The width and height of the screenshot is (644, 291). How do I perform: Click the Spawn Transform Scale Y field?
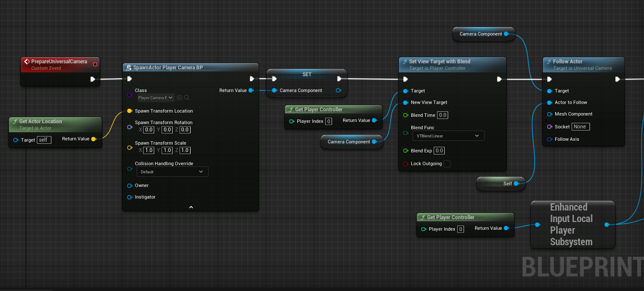(x=167, y=150)
